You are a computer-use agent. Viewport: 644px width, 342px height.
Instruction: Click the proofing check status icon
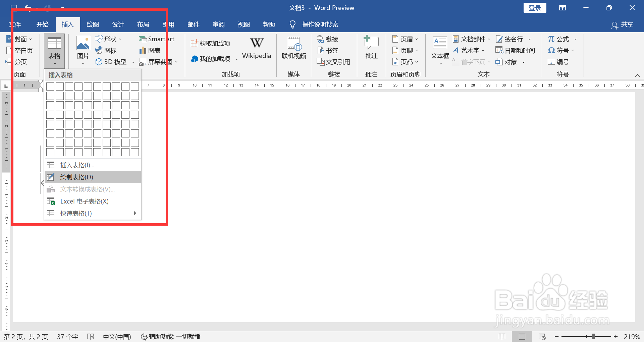click(91, 337)
